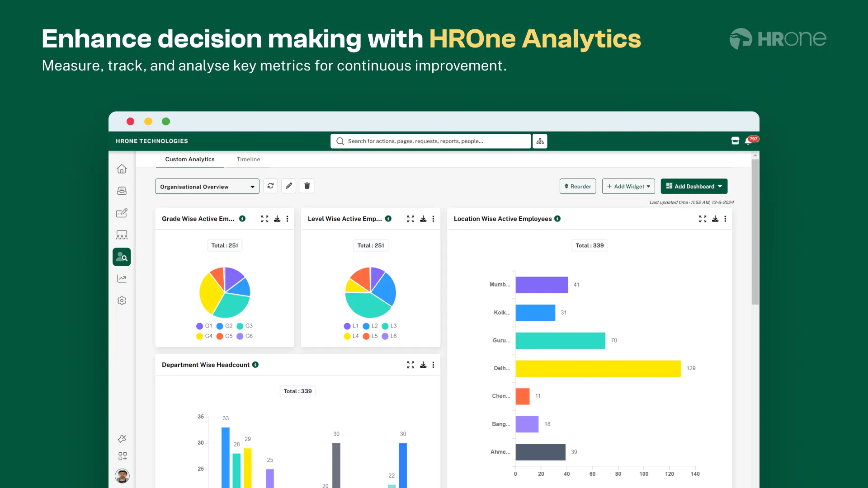This screenshot has width=868, height=488.
Task: Download the Location Wise Active Employees chart
Action: point(715,219)
